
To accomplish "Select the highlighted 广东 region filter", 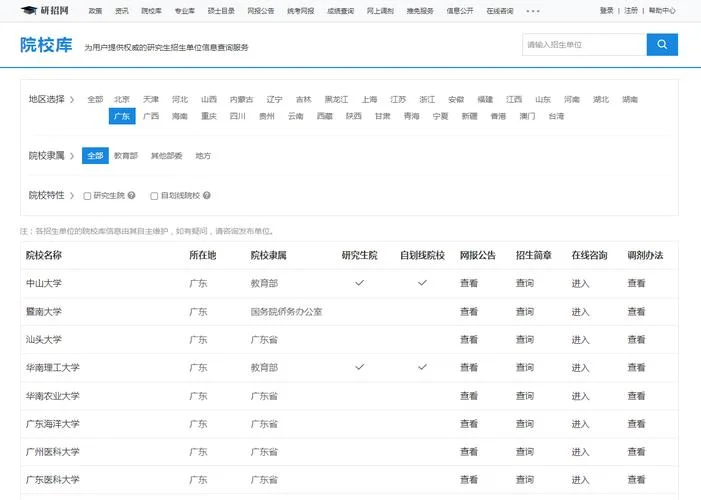I will pos(122,116).
